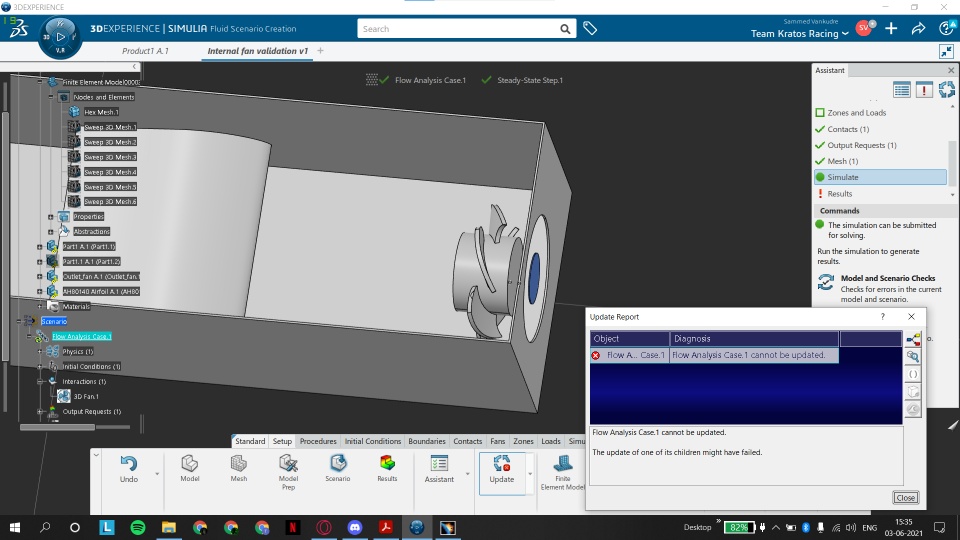Expand Physics (1) tree node
Viewport: 960px width, 540px height.
(x=40, y=351)
